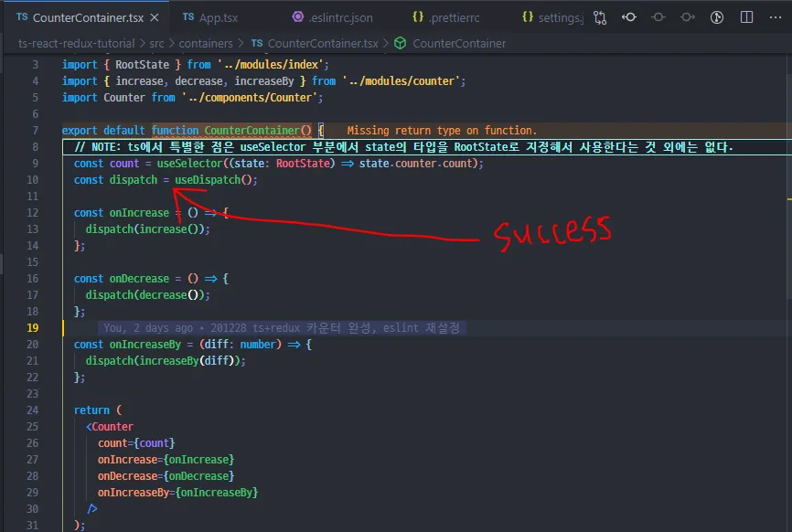Switch to the .eslintrc.json tab
Viewport: 792px width, 532px height.
333,17
